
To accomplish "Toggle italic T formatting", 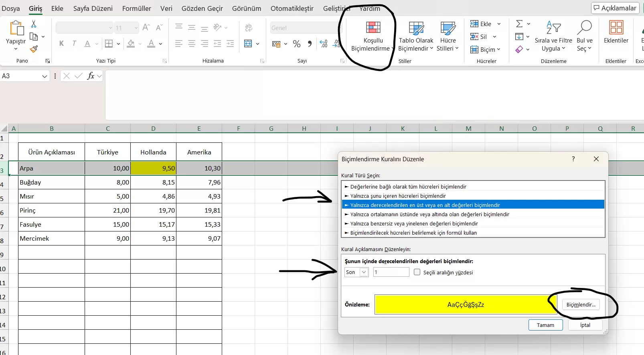I will (74, 44).
